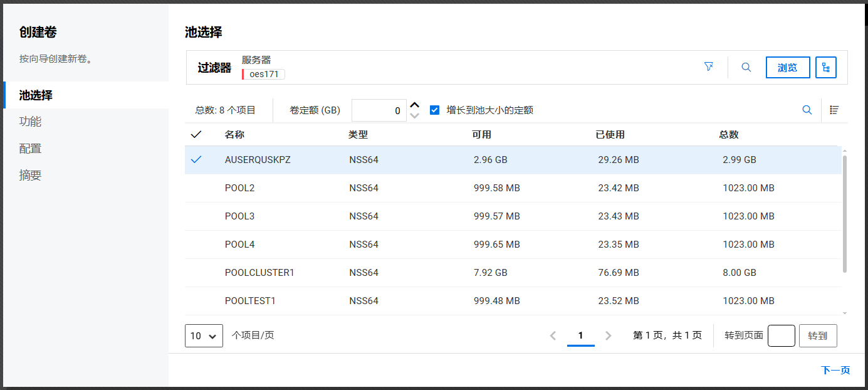This screenshot has height=390, width=868.
Task: Sort table by 名称 column header
Action: [x=234, y=135]
